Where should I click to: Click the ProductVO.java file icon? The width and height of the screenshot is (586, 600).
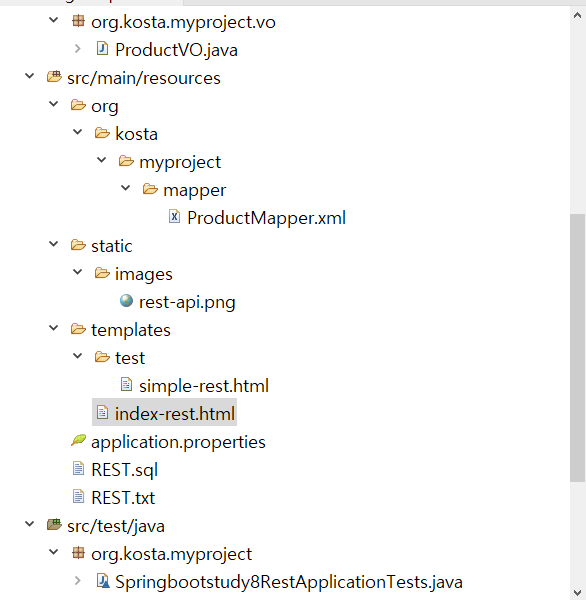click(x=102, y=49)
